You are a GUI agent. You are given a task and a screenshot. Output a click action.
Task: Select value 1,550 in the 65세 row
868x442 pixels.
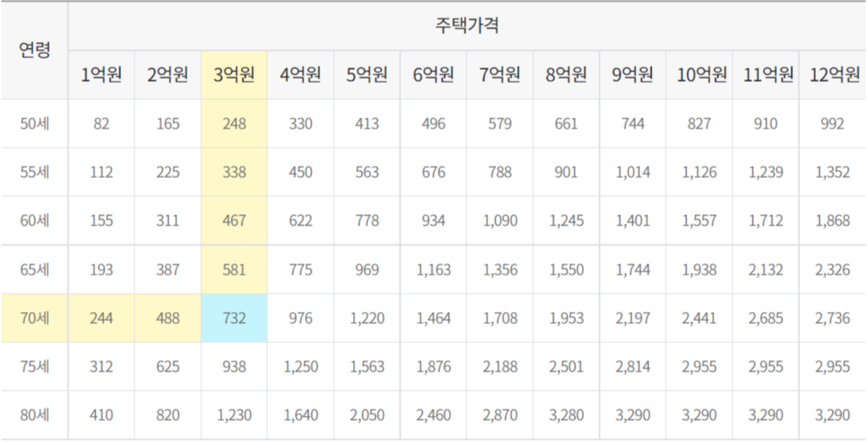click(566, 270)
